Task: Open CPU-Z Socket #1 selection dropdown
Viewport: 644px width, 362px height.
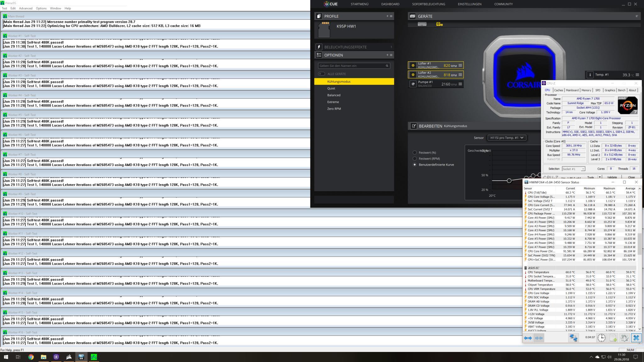Action: coord(573,169)
